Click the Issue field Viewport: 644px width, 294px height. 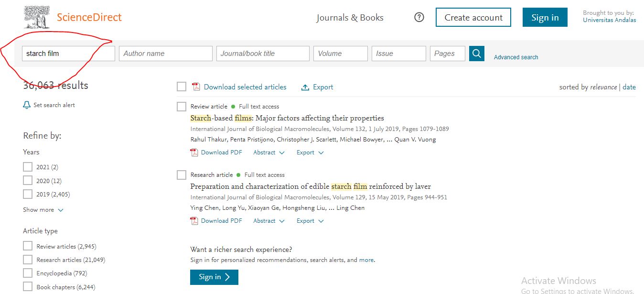coord(399,54)
